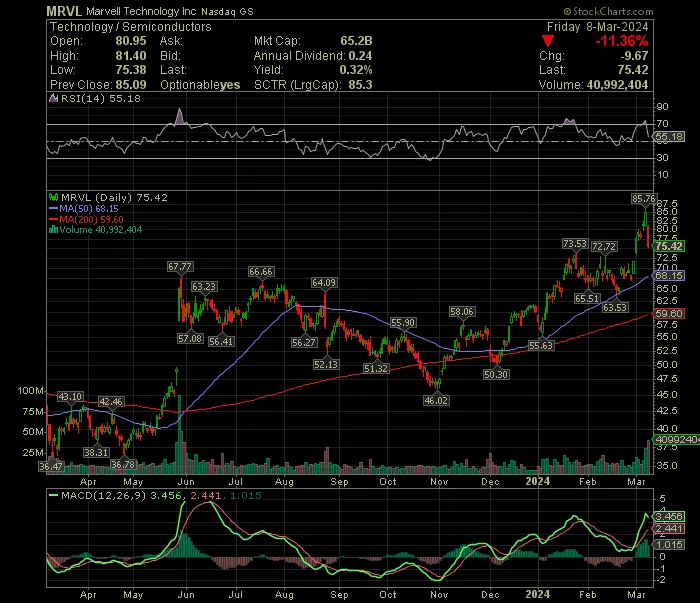Click the 73.53 price high label
The width and height of the screenshot is (700, 603).
tap(575, 244)
